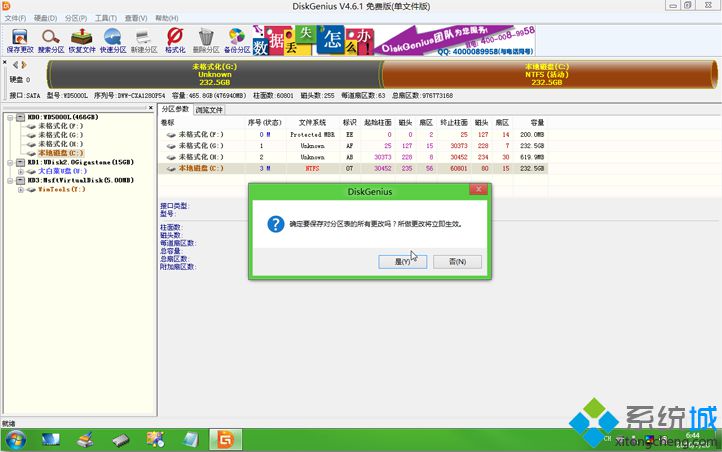Open the 文件(F) menu
This screenshot has width=722, height=452.
[15, 18]
